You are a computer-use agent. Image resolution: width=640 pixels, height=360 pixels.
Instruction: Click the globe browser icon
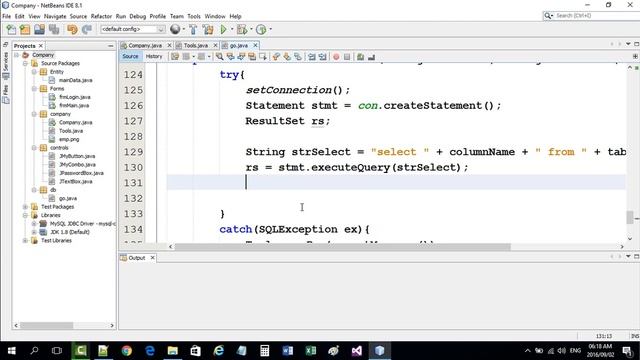[x=175, y=29]
